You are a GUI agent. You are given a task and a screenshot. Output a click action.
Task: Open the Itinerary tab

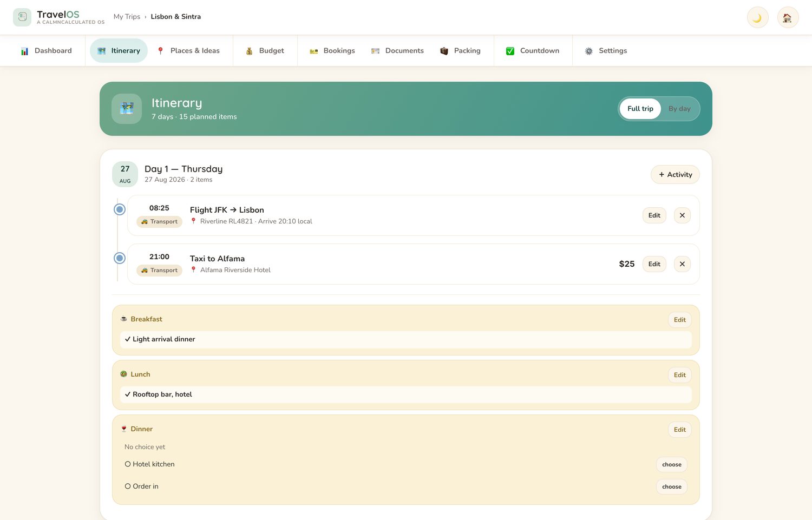[x=119, y=51]
